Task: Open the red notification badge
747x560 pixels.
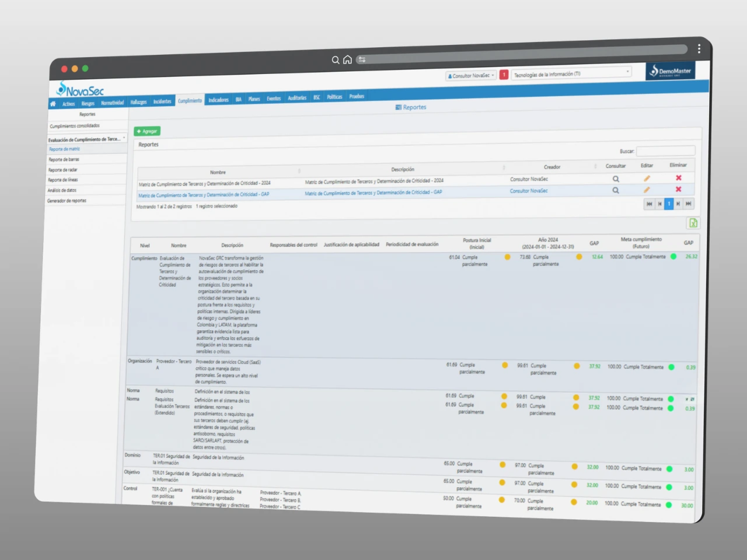Action: 504,75
